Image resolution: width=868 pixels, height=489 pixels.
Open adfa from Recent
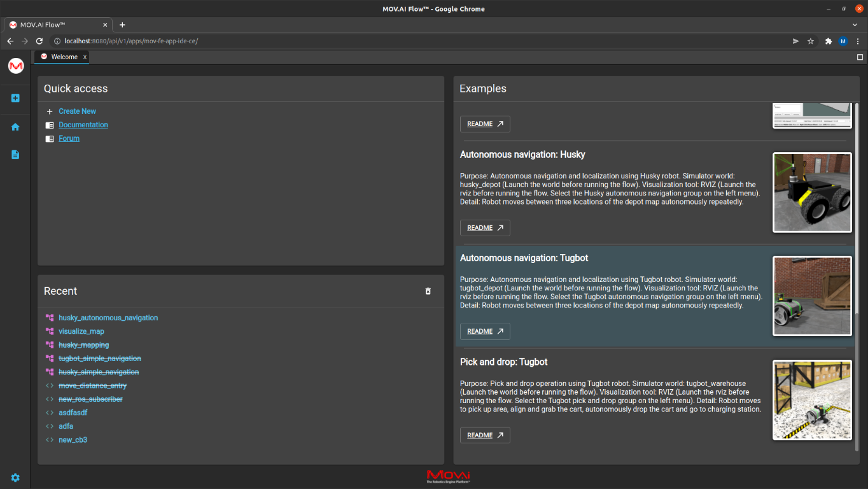[66, 427]
